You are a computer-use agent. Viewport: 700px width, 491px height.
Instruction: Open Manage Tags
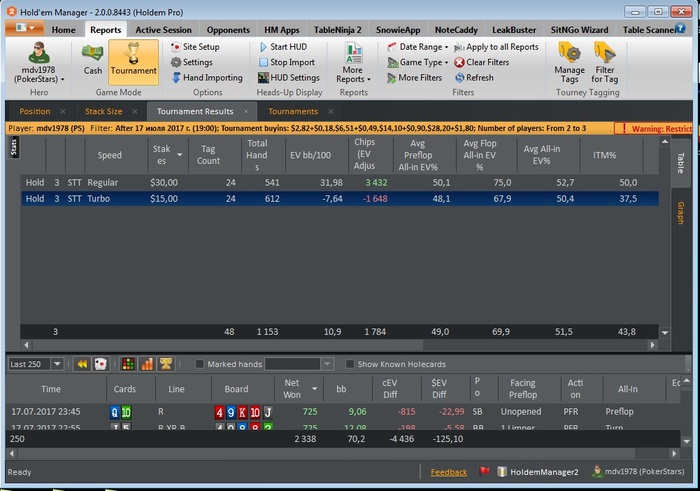569,62
